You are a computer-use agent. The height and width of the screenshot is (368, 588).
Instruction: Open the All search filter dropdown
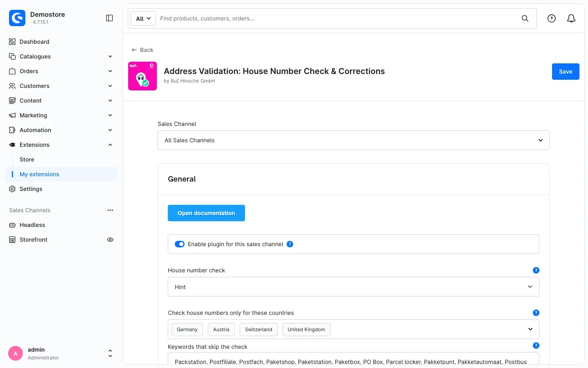coord(143,18)
